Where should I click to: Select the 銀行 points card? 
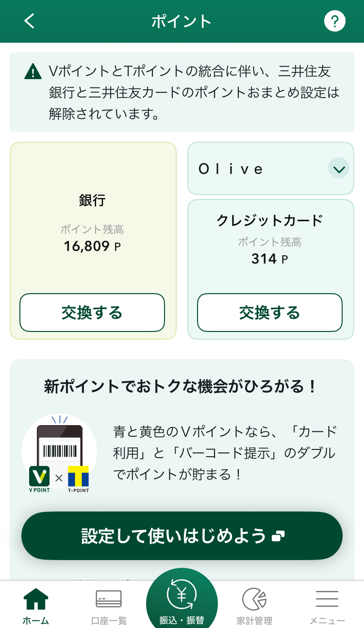tap(93, 223)
